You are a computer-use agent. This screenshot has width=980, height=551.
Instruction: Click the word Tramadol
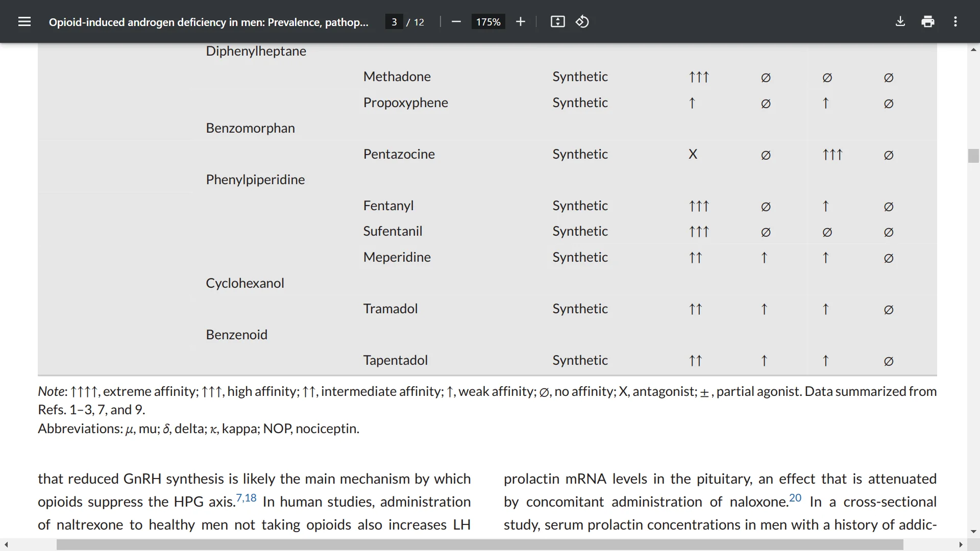tap(390, 309)
